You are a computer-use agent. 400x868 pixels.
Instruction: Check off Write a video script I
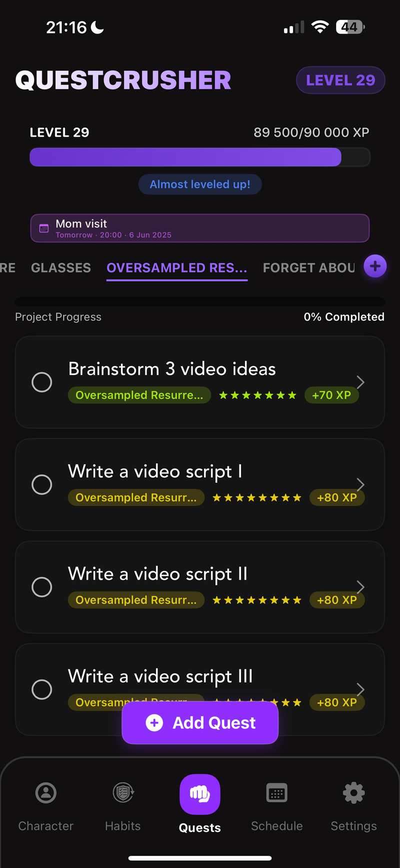click(x=42, y=485)
